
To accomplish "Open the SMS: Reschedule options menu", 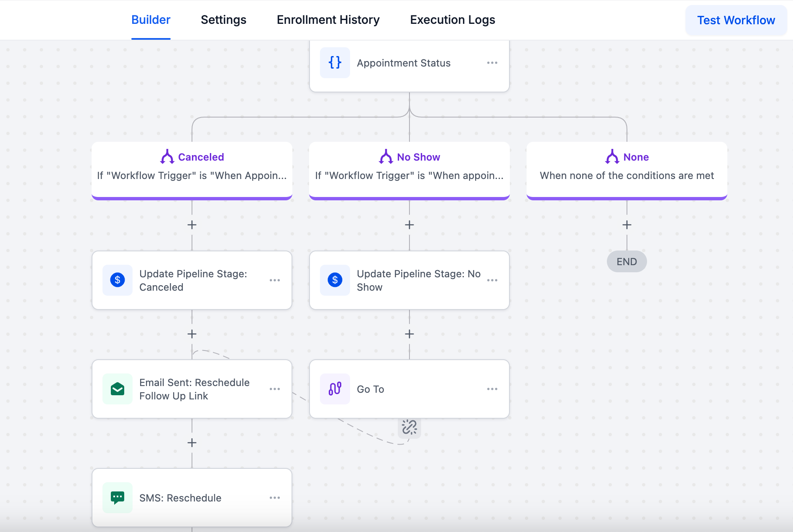I will tap(275, 498).
